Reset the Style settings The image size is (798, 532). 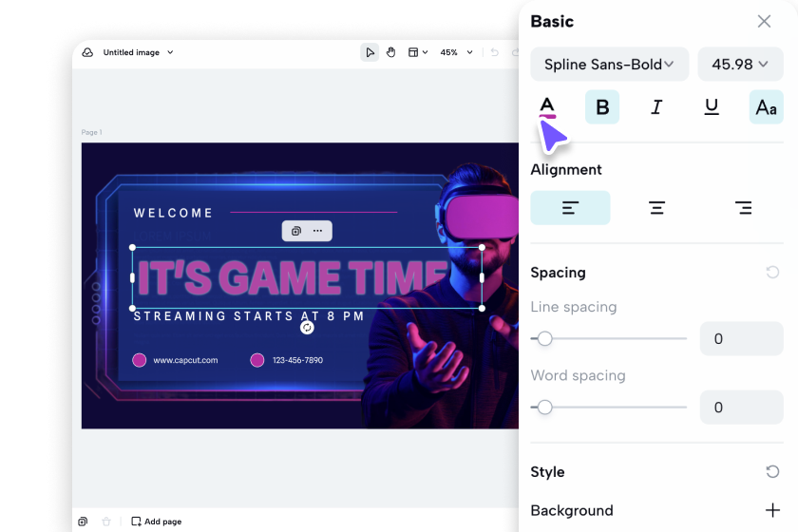point(772,472)
